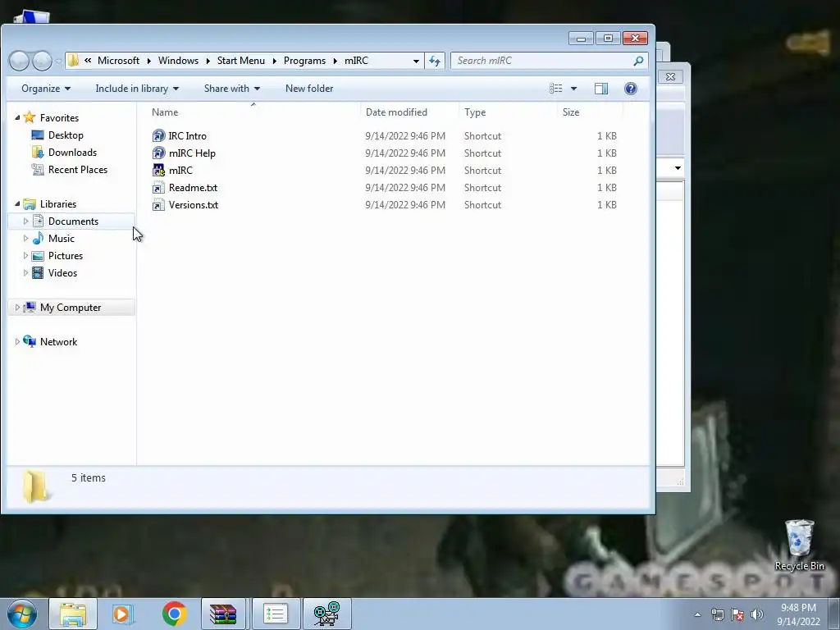Sort by the Type column header
Screen dimensions: 840x630
[x=508, y=112]
